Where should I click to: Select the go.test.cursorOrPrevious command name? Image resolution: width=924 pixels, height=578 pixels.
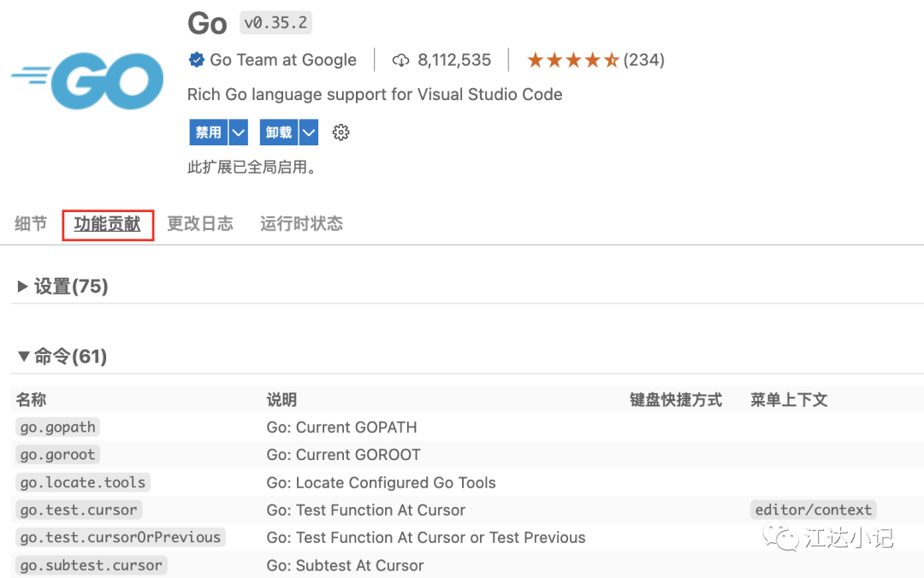coord(121,537)
